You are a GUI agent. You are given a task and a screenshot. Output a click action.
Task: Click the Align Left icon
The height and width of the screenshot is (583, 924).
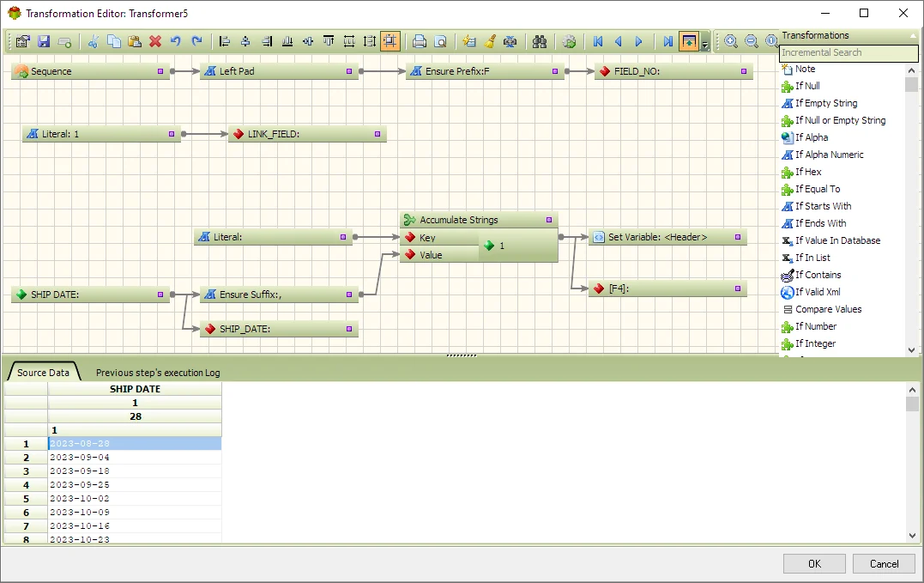coord(225,41)
